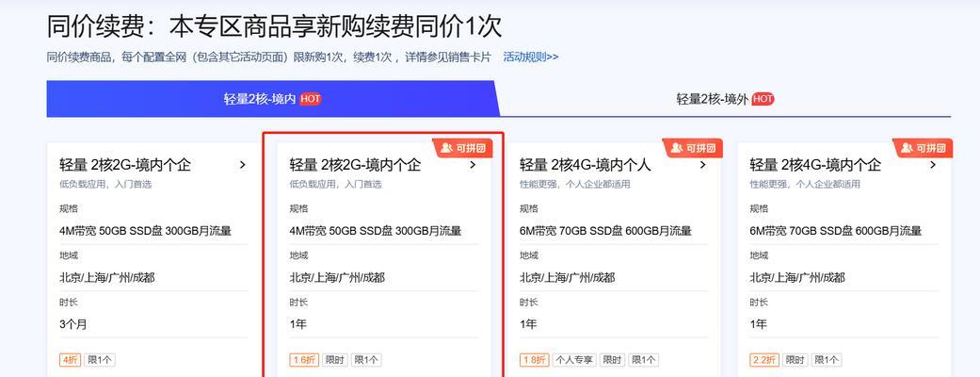Click 可拼团 badge on 2核4G-境内个企 card
The width and height of the screenshot is (980, 377).
[924, 148]
